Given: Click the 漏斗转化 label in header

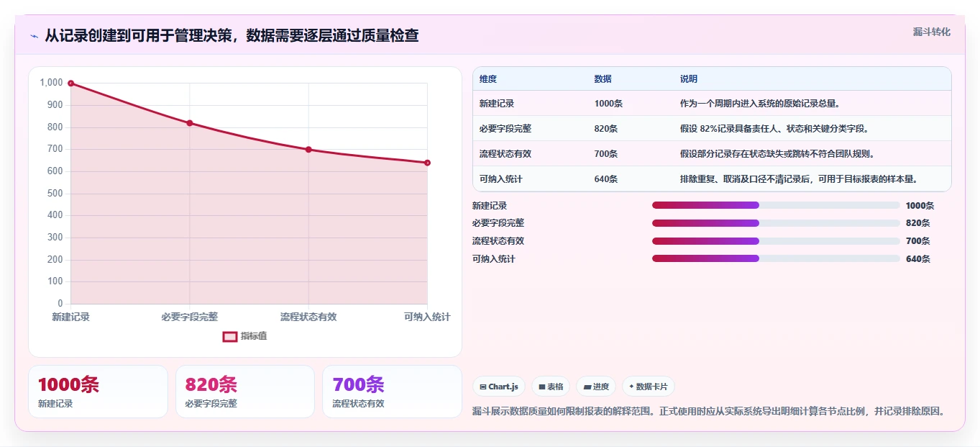Looking at the screenshot, I should tap(932, 32).
